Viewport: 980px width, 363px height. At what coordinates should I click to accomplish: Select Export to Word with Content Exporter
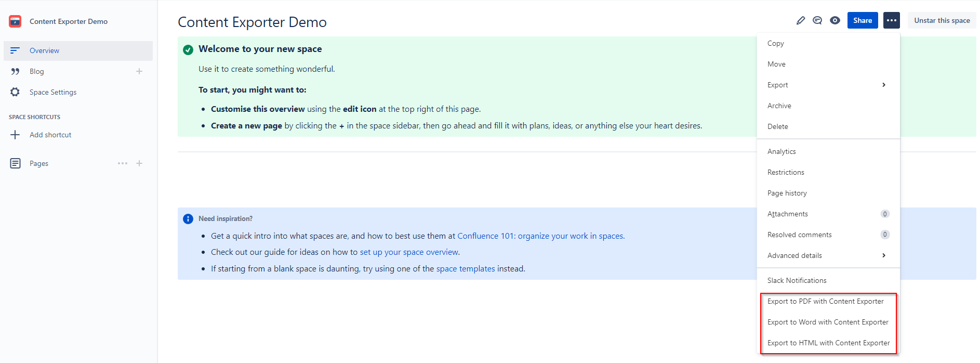pyautogui.click(x=828, y=322)
